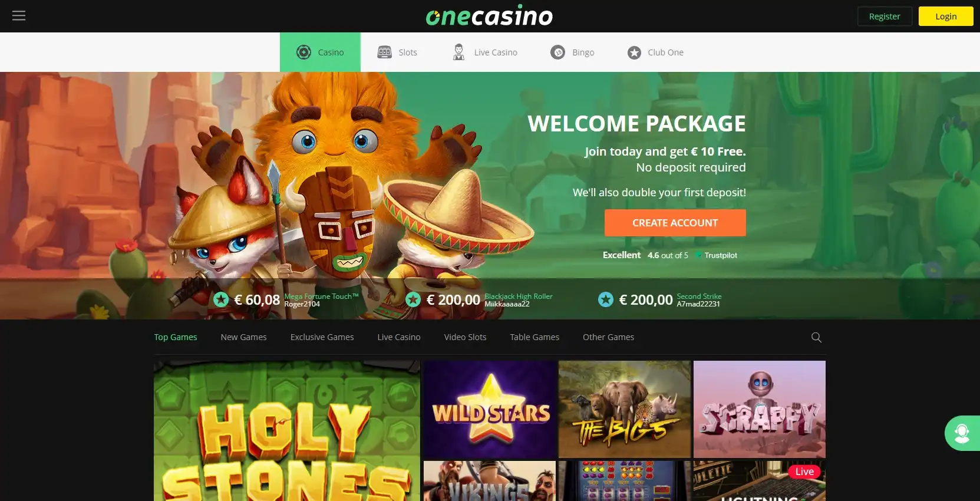
Task: Click the onecasino logo
Action: (489, 16)
